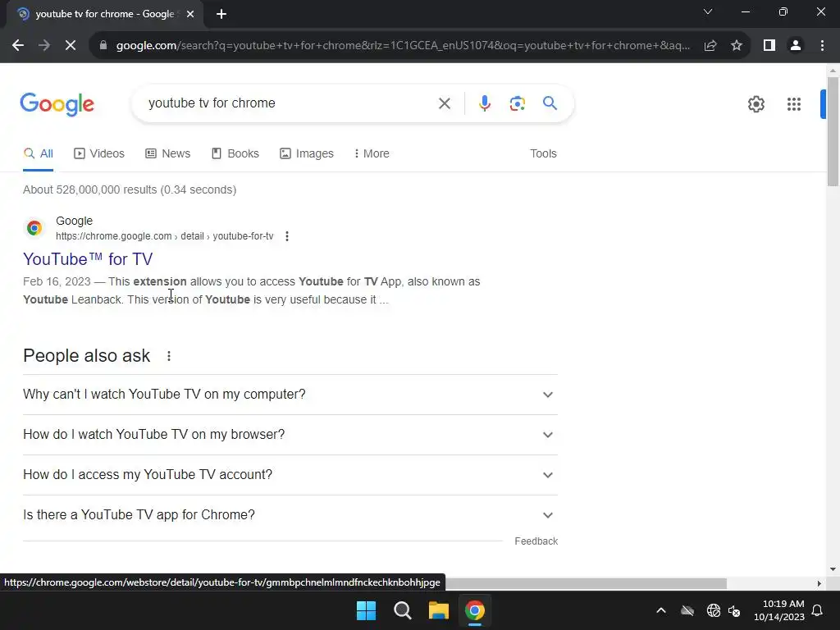Viewport: 840px width, 630px height.
Task: Open the search Tools options
Action: (543, 153)
